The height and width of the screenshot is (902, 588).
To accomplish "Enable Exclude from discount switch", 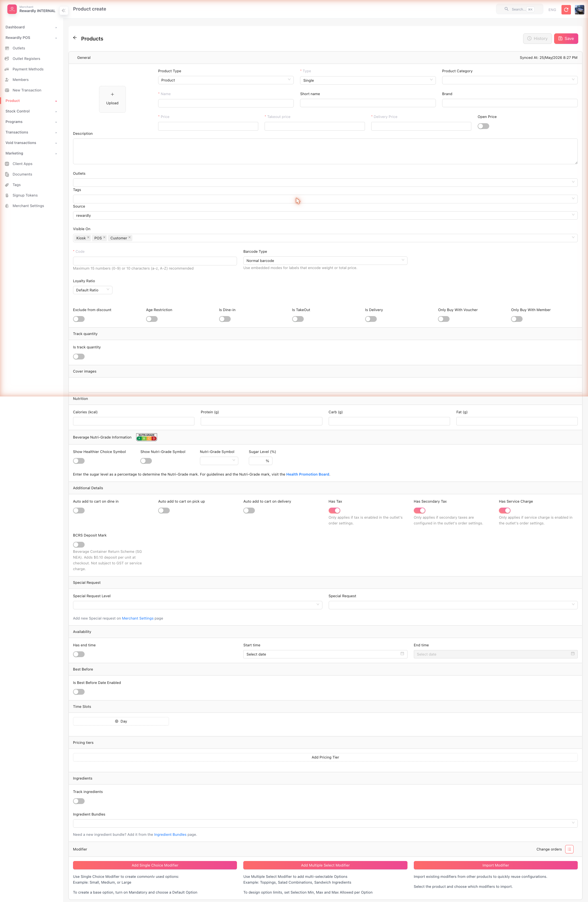I will pos(79,319).
